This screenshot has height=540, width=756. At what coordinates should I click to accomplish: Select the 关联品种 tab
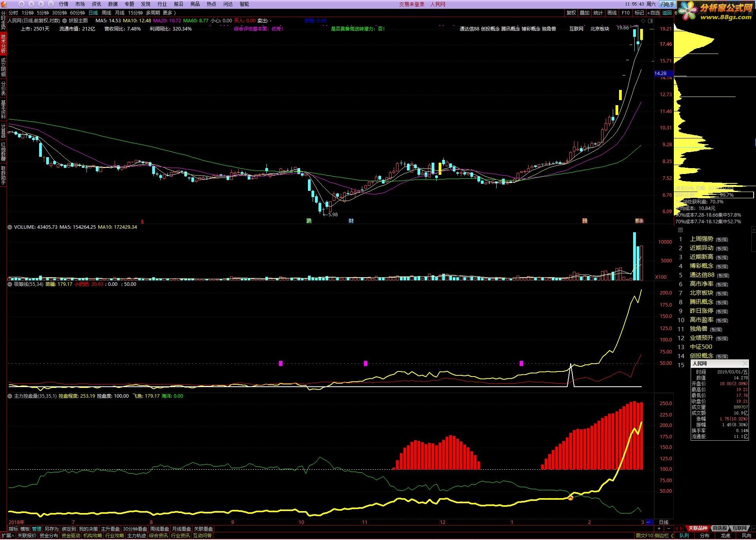coord(698,528)
